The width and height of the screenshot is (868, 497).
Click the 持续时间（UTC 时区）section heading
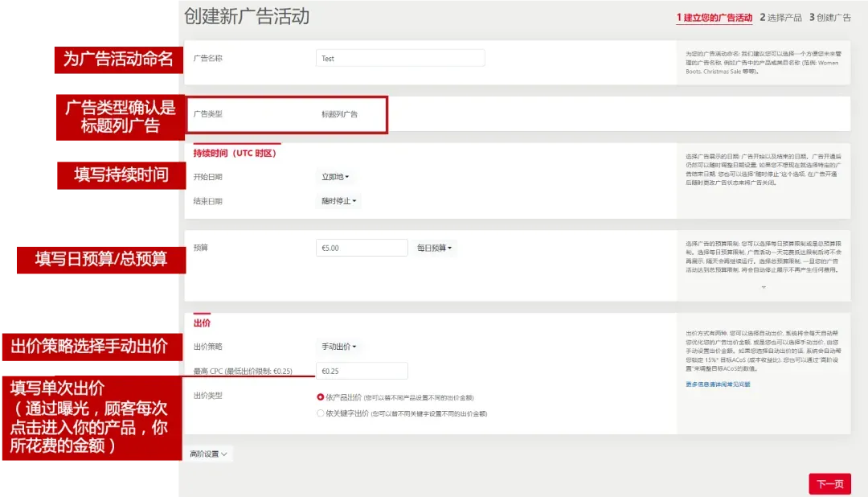click(x=235, y=154)
